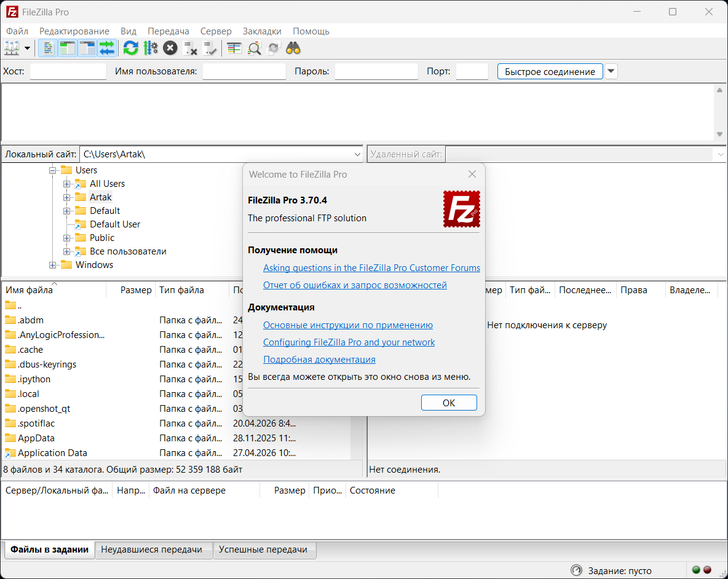Viewport: 728px width, 579px height.
Task: Sort remote list by Права column
Action: tap(640, 290)
